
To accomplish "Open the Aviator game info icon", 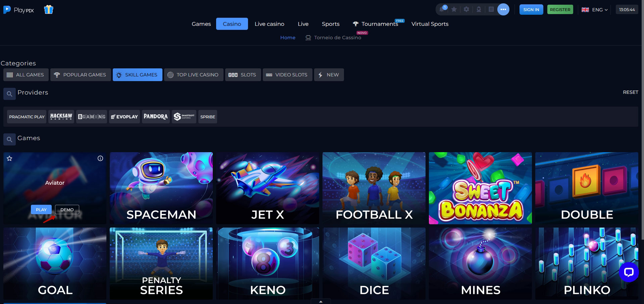I will point(100,158).
